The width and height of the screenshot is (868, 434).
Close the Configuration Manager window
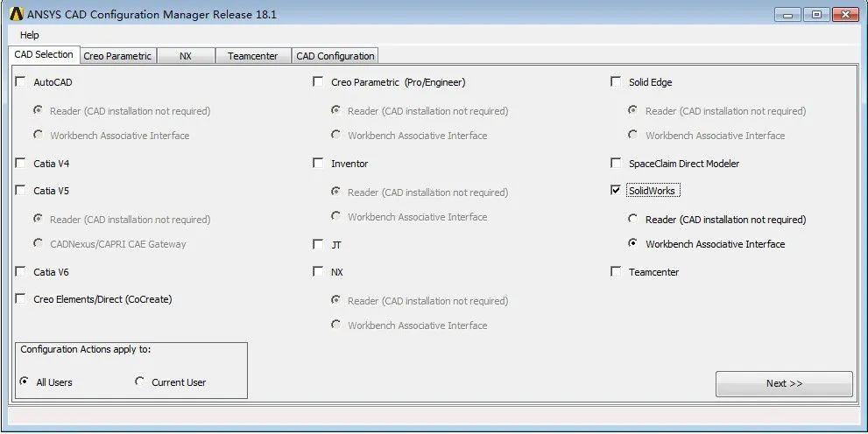845,14
